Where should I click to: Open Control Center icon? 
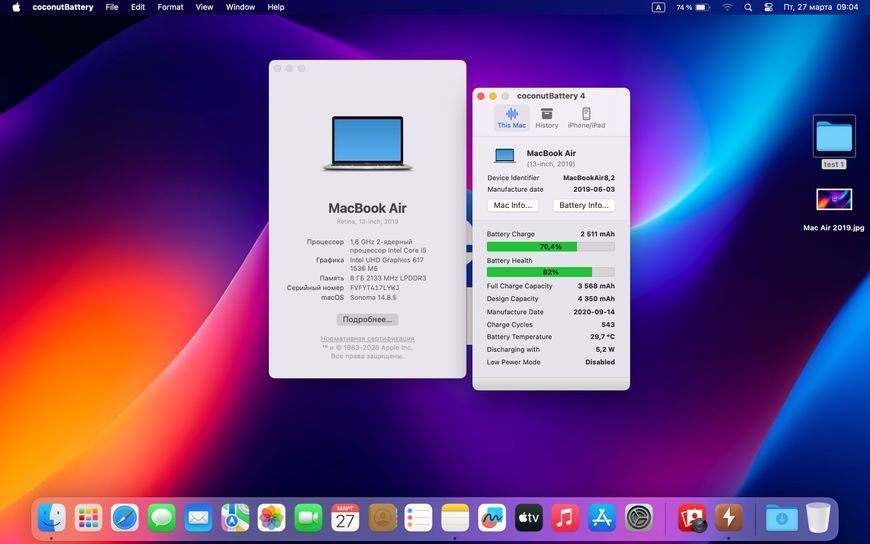(768, 7)
